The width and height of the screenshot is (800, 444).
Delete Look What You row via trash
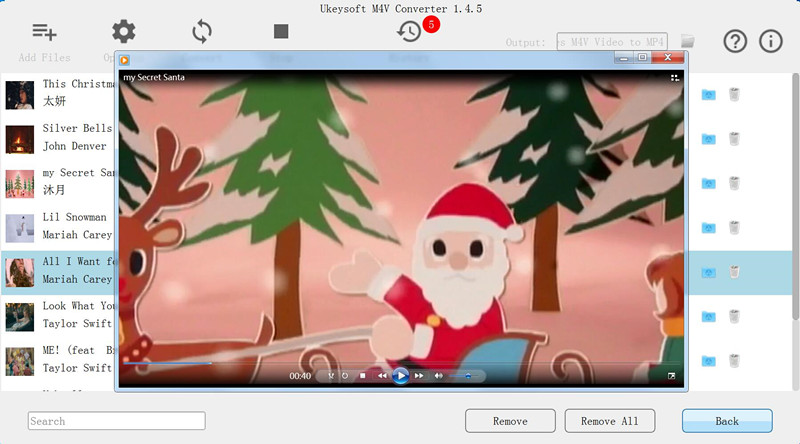pos(734,316)
